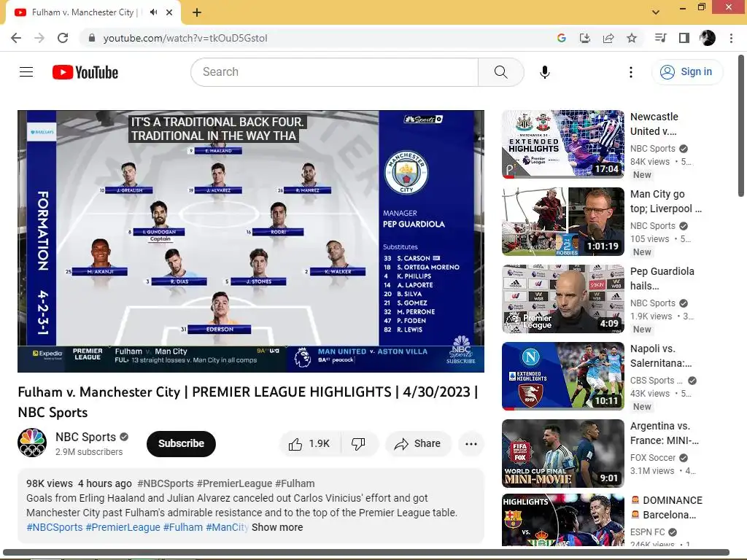This screenshot has height=560, width=747.
Task: Open the media control icon in toolbar
Action: (x=661, y=38)
